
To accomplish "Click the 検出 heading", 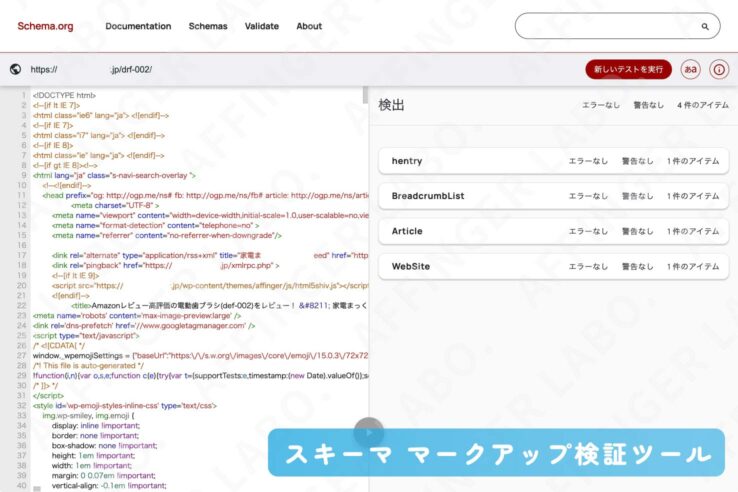I will point(392,105).
